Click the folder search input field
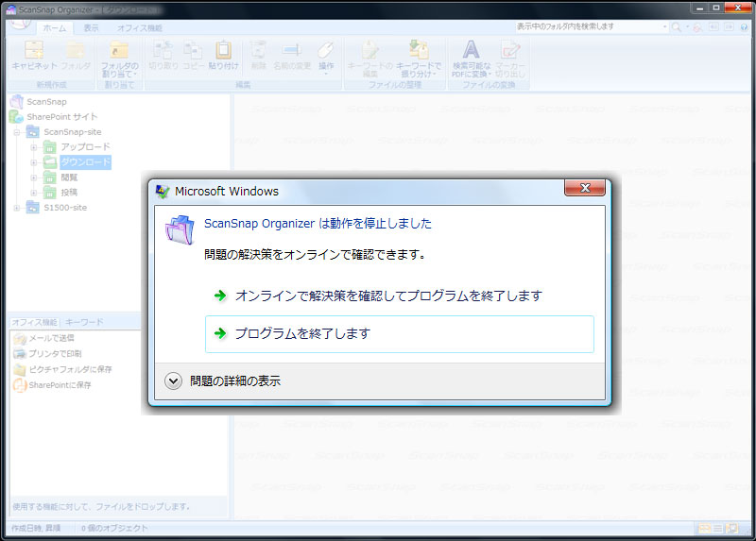The width and height of the screenshot is (756, 541). coord(591,26)
